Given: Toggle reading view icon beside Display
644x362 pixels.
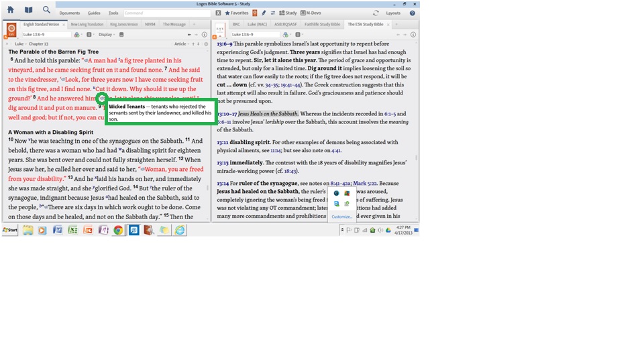Looking at the screenshot, I should coord(121,34).
